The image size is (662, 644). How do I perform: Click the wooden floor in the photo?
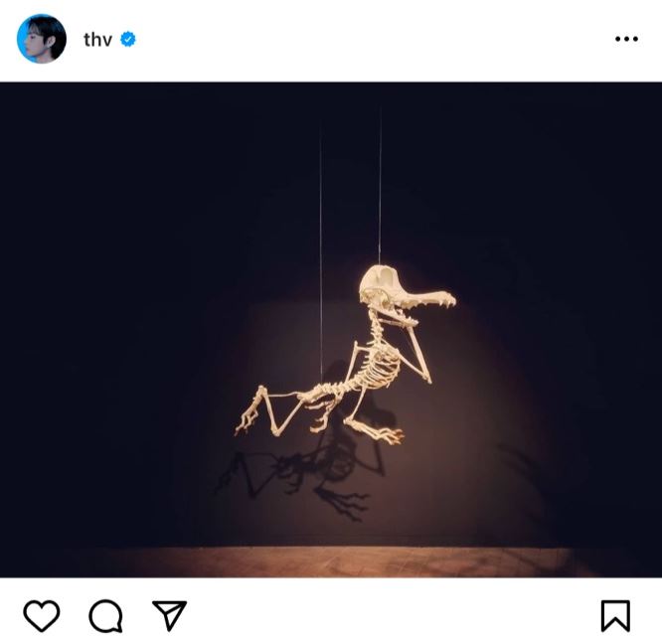click(x=331, y=562)
